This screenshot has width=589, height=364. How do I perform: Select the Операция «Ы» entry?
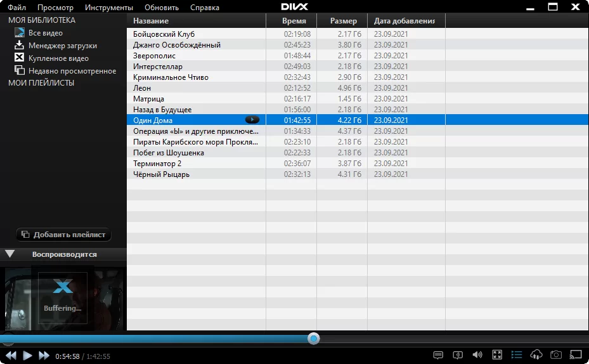(196, 131)
